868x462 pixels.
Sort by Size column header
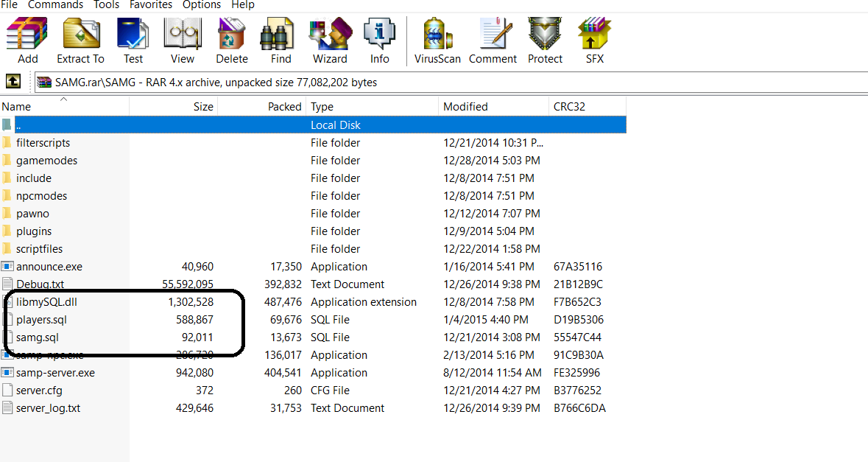coord(173,106)
